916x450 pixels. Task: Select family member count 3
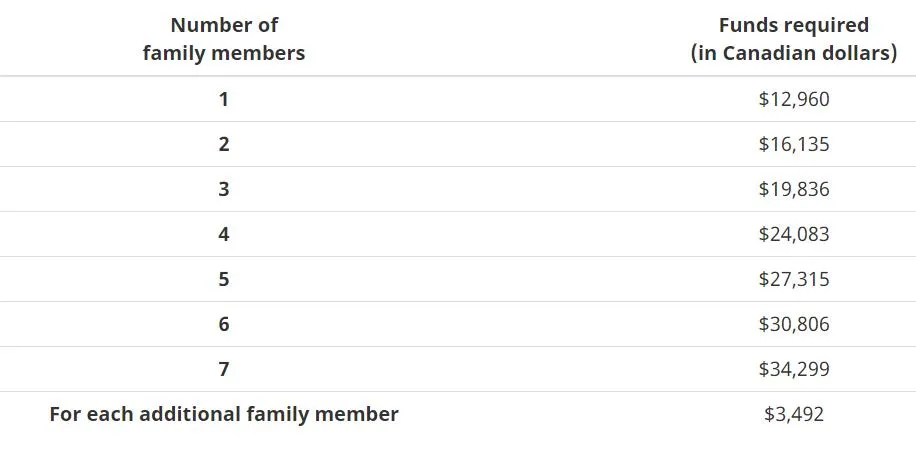tap(224, 189)
